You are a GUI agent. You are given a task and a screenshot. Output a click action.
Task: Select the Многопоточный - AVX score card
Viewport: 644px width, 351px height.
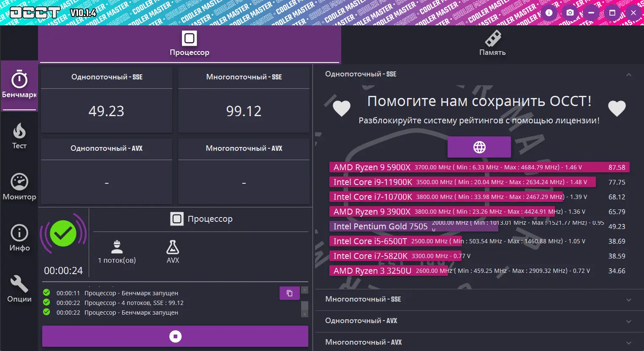(x=244, y=171)
